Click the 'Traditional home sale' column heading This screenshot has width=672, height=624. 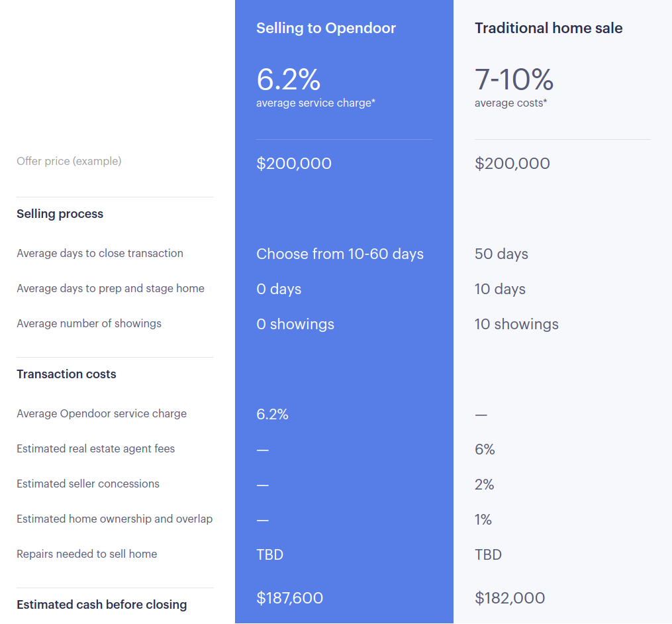[548, 28]
